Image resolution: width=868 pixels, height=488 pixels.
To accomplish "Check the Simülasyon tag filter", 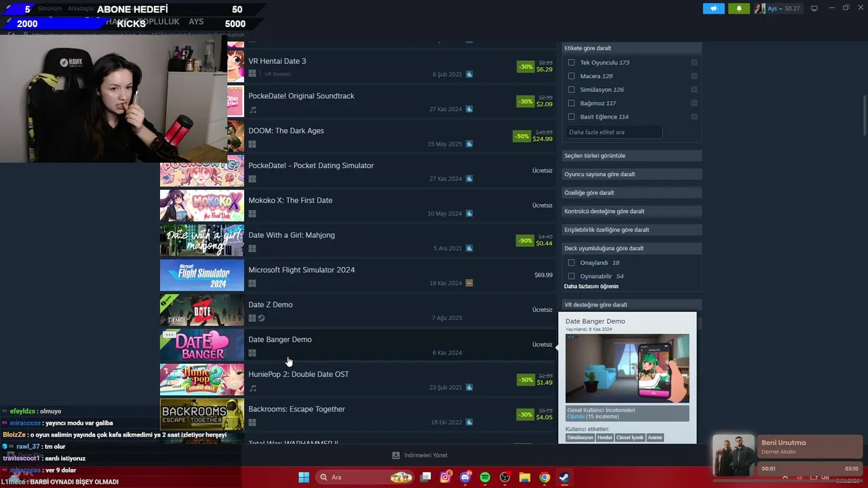I will click(571, 89).
